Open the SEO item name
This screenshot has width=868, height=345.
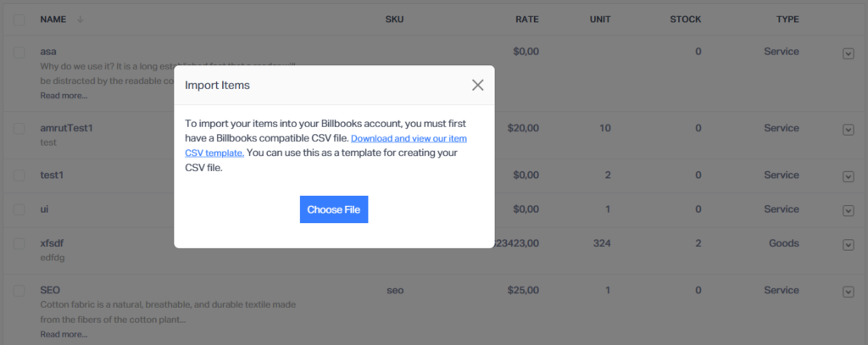(x=50, y=290)
